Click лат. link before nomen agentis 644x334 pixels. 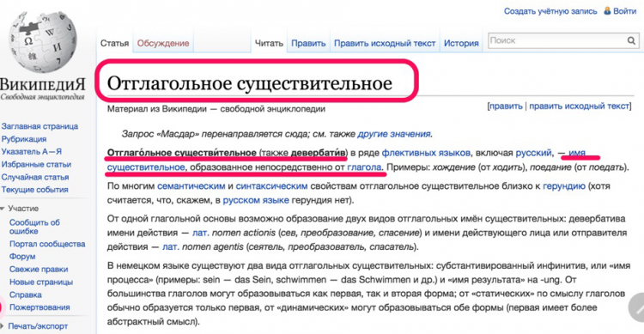click(170, 247)
